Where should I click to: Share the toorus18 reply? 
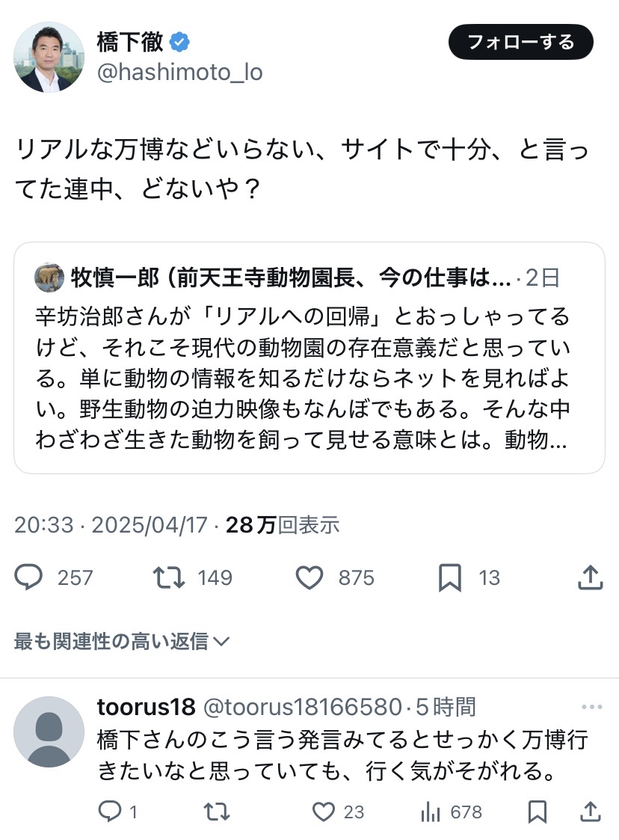click(x=590, y=812)
